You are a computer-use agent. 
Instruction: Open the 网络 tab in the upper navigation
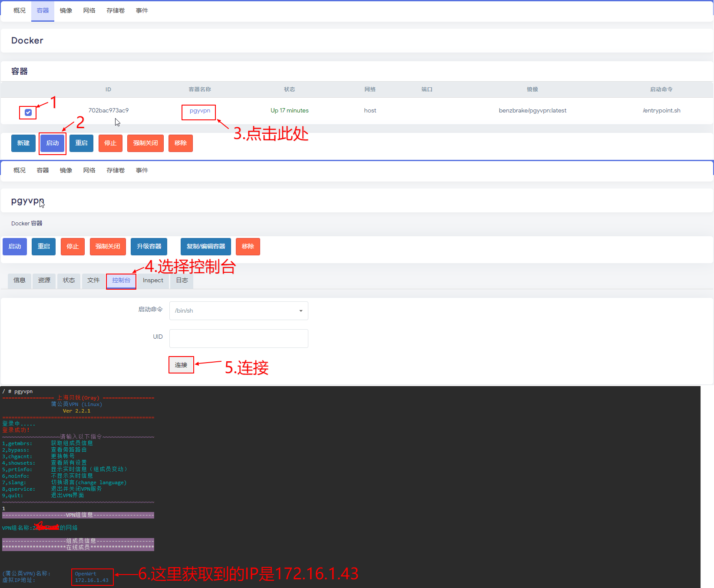pyautogui.click(x=89, y=11)
